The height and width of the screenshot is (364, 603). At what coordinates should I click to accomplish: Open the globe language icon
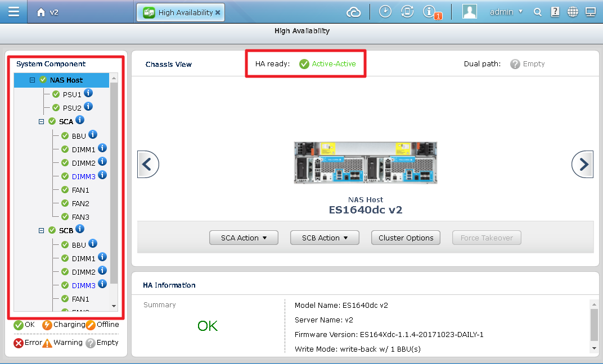[573, 12]
